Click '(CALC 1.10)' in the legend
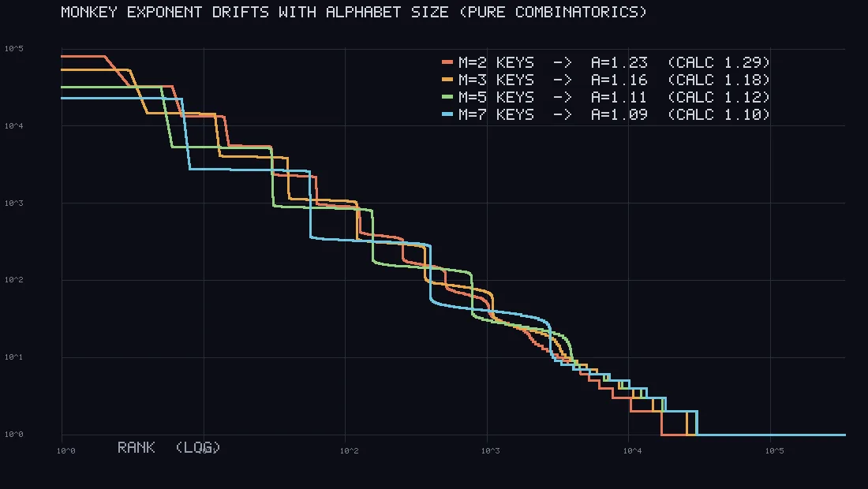Viewport: 868px width, 489px height. pyautogui.click(x=719, y=114)
